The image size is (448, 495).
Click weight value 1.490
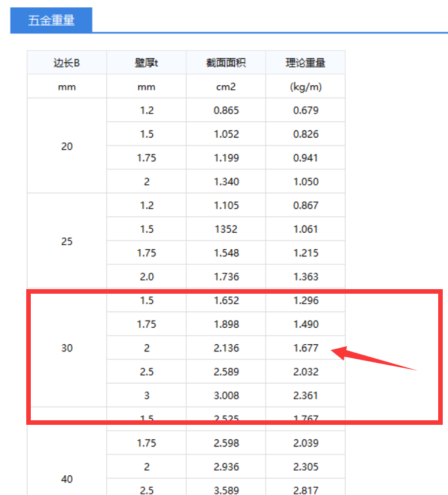pyautogui.click(x=306, y=325)
